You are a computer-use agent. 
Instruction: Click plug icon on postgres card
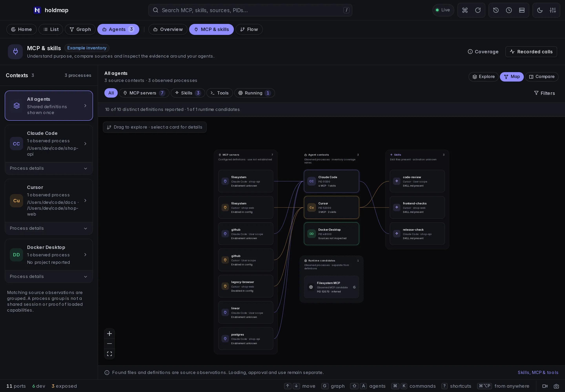point(225,338)
